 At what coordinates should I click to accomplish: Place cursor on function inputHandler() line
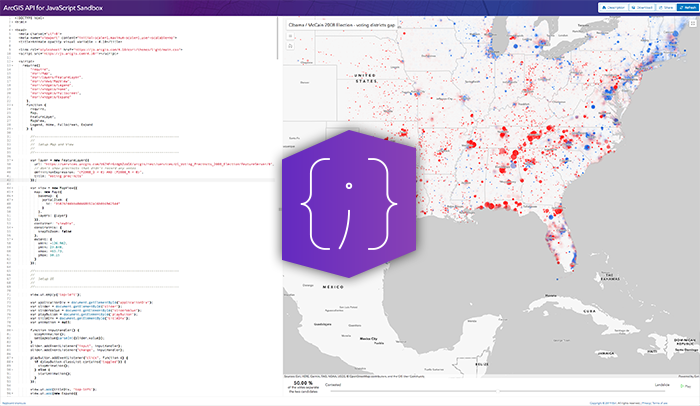pos(55,330)
